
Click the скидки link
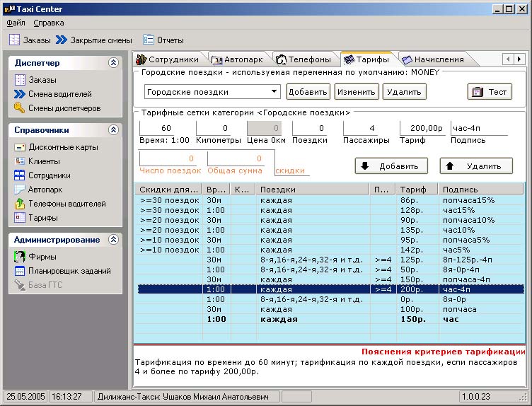tap(290, 170)
